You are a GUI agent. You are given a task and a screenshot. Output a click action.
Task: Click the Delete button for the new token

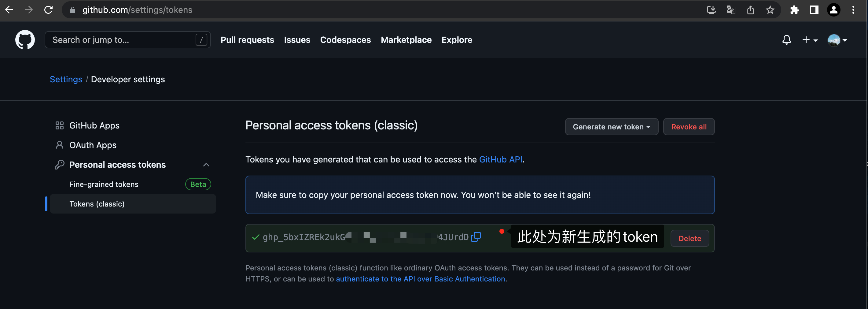(690, 239)
